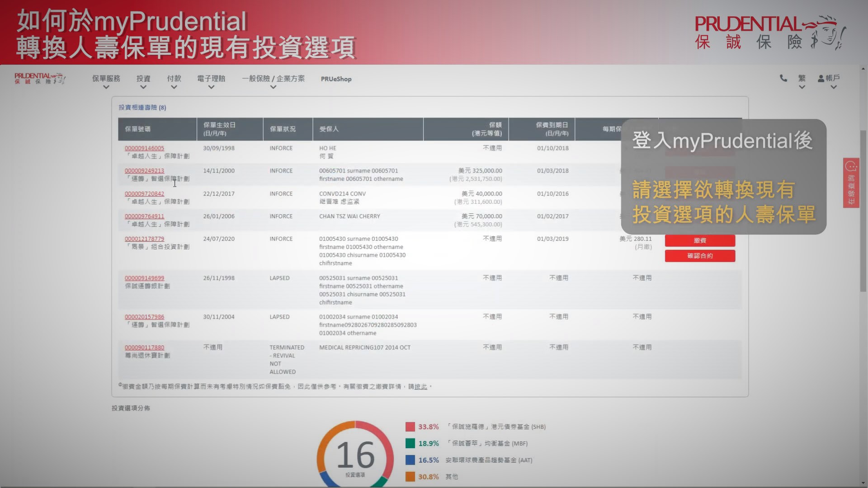
Task: Open policy number 000009249213
Action: (144, 171)
